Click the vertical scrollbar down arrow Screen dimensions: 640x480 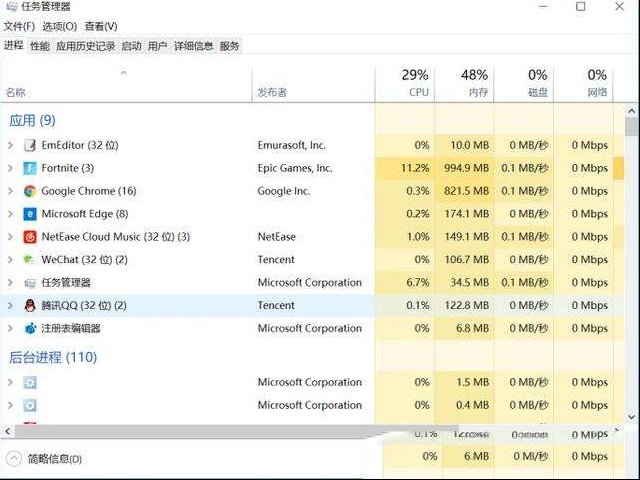631,417
